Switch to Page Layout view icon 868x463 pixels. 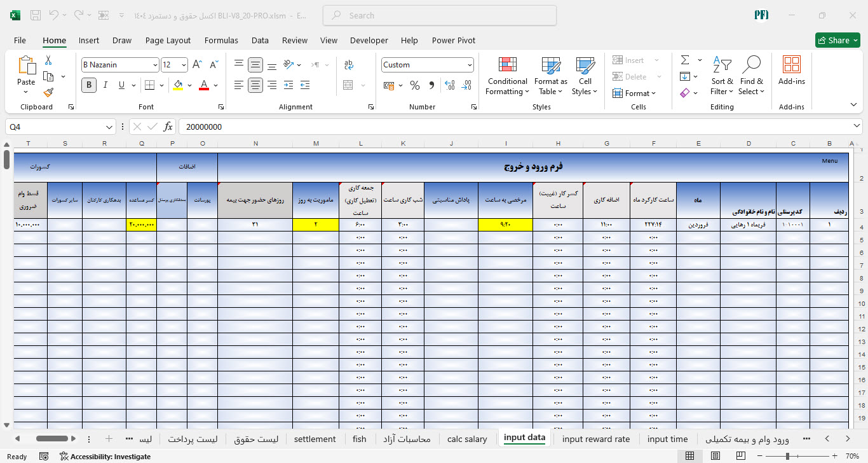715,456
